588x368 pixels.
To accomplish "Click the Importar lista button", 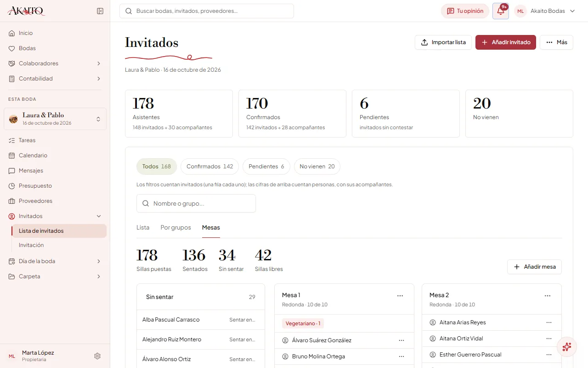I will [443, 42].
